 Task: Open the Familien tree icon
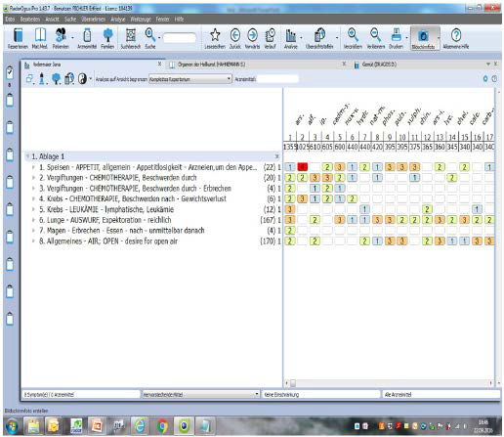tap(107, 35)
